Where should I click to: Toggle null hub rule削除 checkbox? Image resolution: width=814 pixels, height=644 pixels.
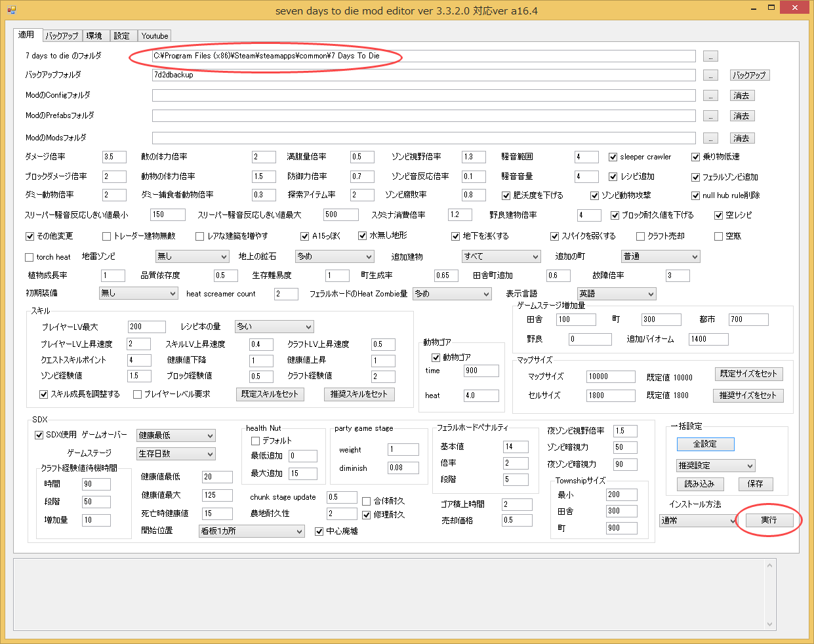point(696,195)
